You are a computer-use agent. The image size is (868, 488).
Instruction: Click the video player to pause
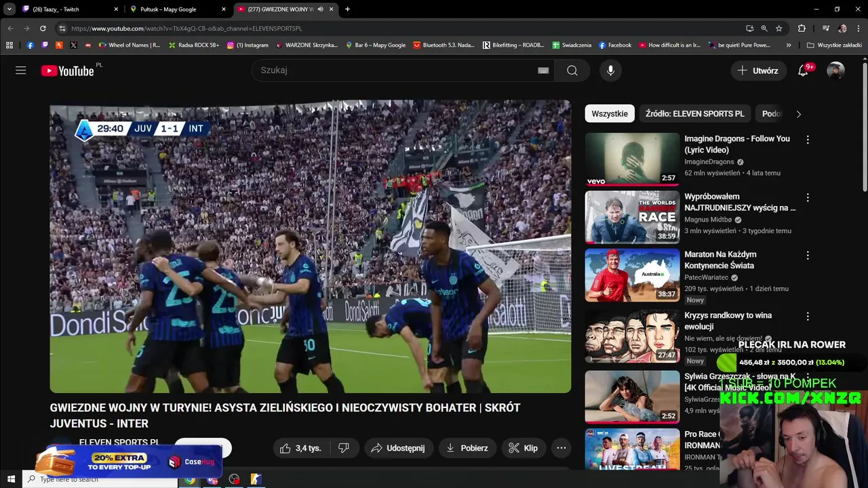click(x=311, y=247)
